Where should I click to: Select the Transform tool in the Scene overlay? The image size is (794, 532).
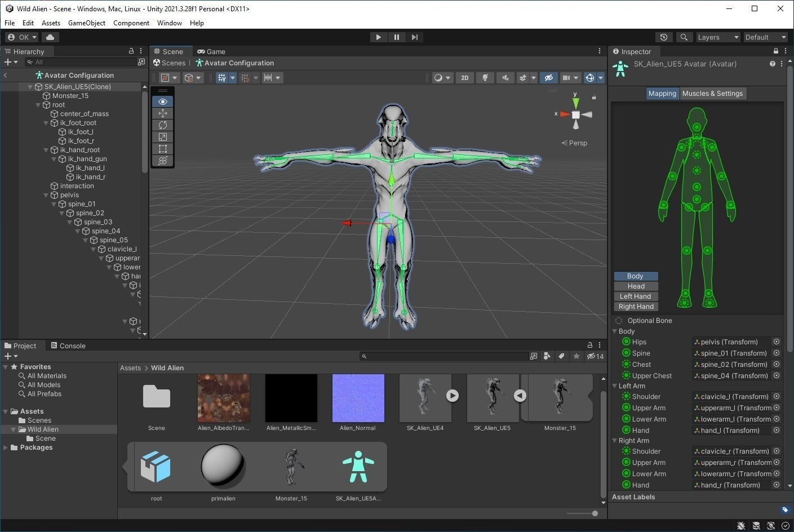(163, 161)
